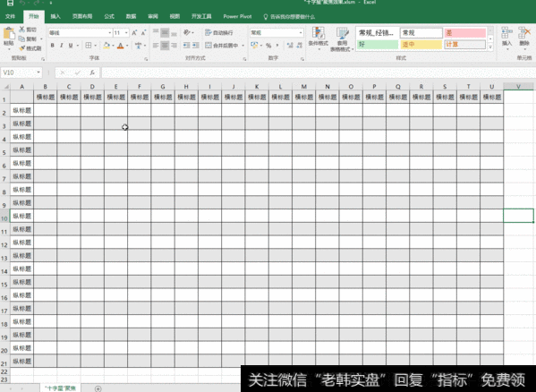
Task: Expand the number format dropdown
Action: click(301, 33)
